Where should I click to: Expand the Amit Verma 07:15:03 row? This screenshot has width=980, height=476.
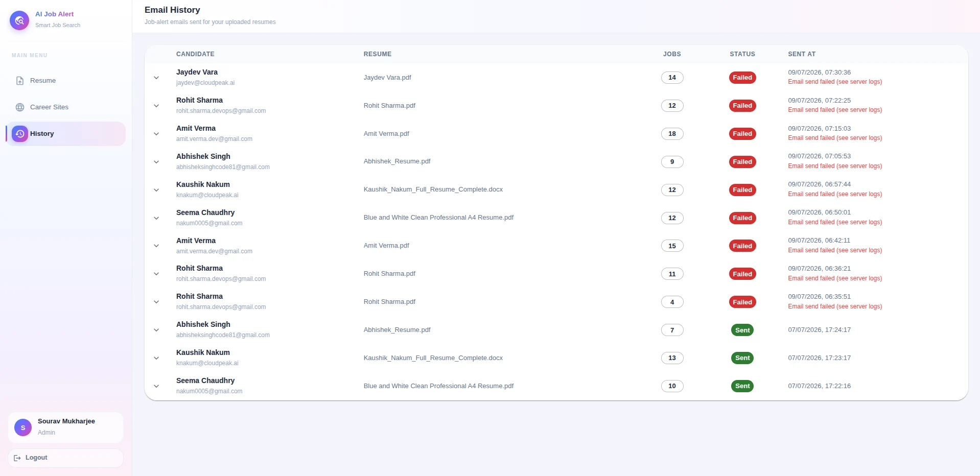(156, 134)
